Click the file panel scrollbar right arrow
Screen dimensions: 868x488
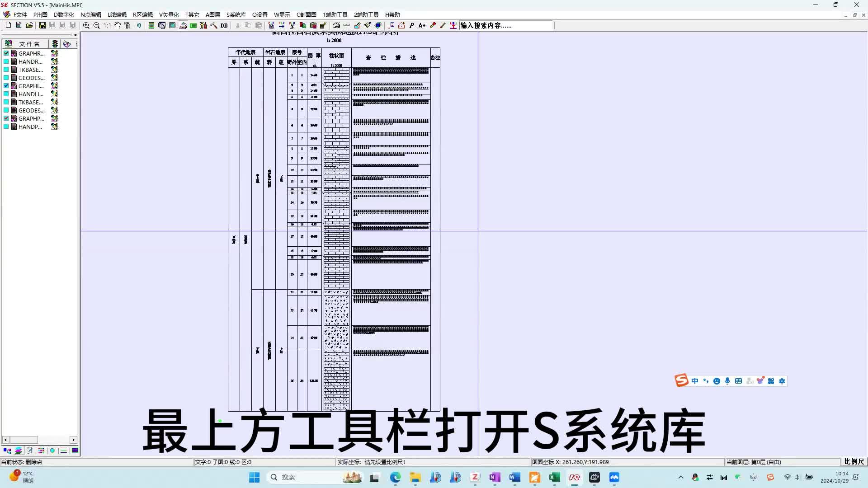[x=74, y=440]
